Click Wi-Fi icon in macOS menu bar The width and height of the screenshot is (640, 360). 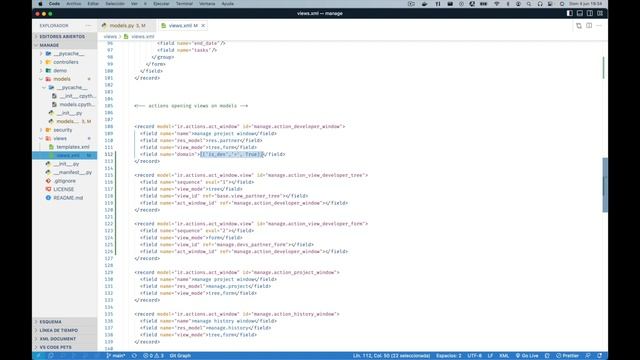tap(497, 4)
